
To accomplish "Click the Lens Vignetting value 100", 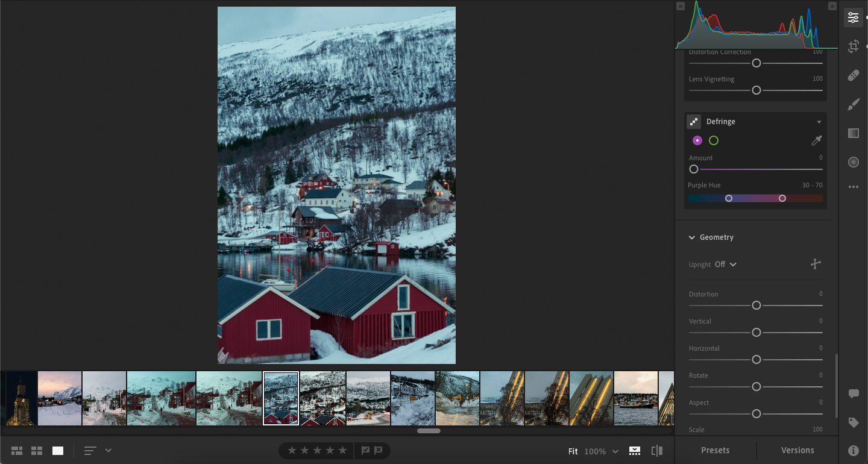I will pyautogui.click(x=817, y=79).
